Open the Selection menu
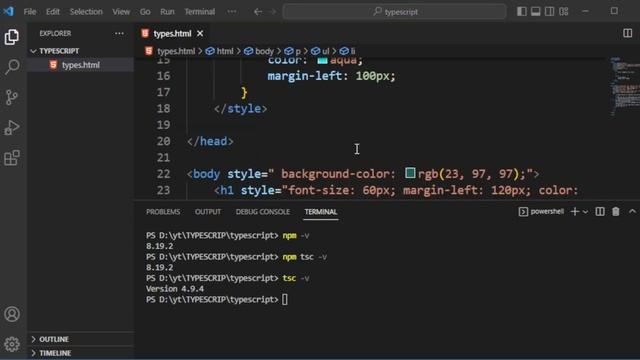The image size is (640, 360). [x=86, y=12]
